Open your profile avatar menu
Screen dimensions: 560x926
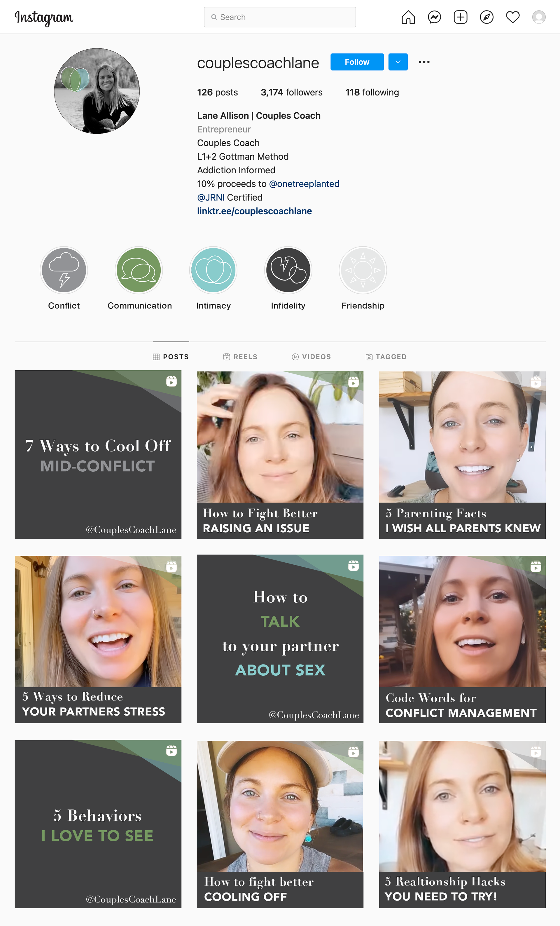[539, 17]
